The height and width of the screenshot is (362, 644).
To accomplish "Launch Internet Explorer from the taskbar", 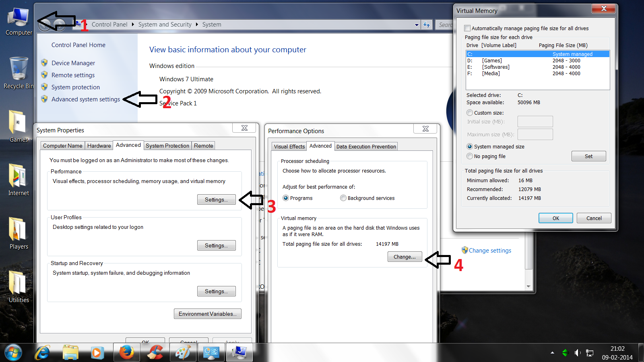I will pyautogui.click(x=42, y=353).
